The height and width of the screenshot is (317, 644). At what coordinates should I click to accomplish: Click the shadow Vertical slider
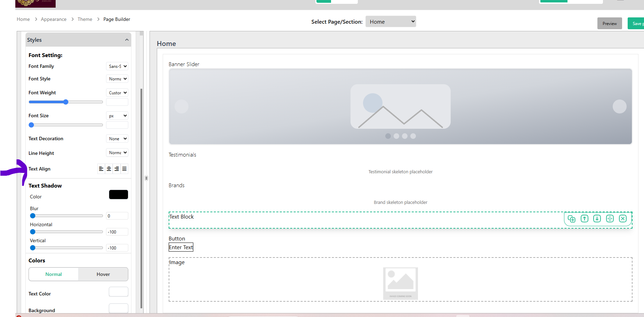66,248
